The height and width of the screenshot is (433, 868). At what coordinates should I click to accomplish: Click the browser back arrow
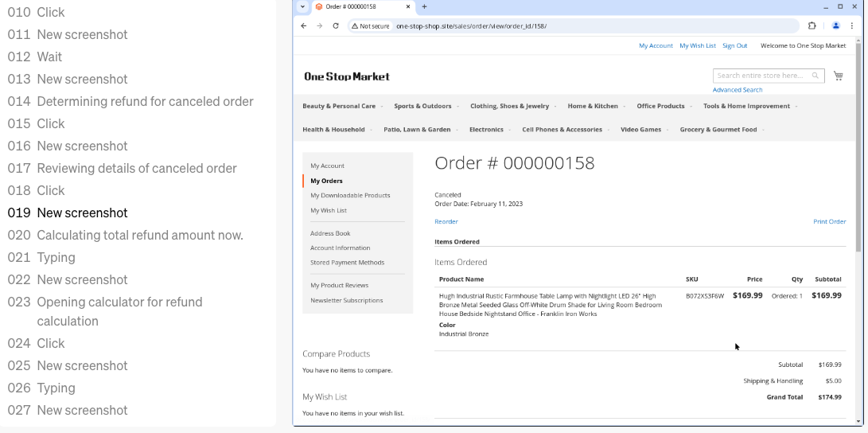303,26
